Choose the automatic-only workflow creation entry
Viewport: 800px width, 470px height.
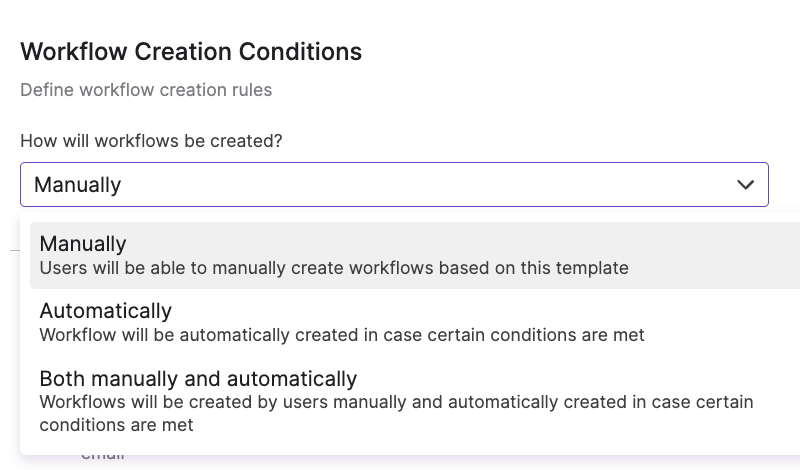415,322
